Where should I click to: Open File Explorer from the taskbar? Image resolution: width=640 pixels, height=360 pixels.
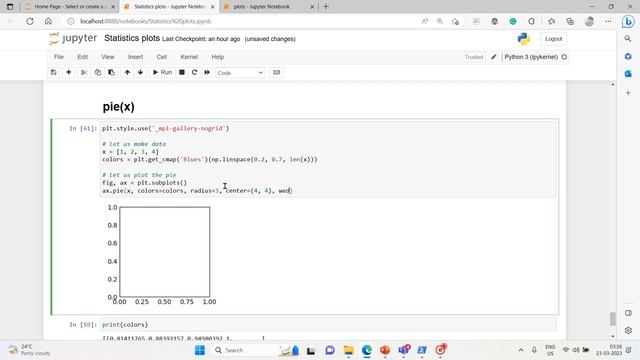click(348, 350)
